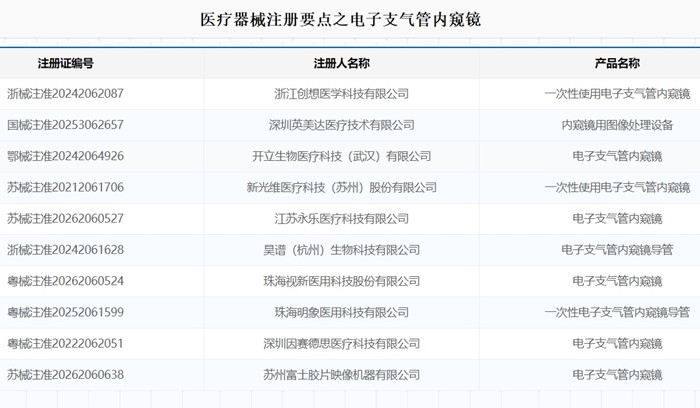This screenshot has height=408, width=700.
Task: Click product 电子支气管内窥镜导管 in 昊谱 row
Action: pyautogui.click(x=617, y=250)
